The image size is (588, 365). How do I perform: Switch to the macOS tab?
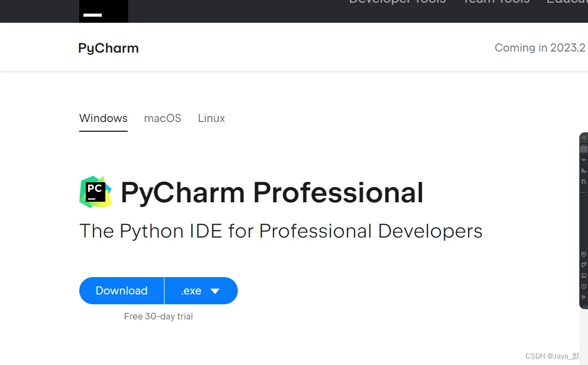coord(162,118)
